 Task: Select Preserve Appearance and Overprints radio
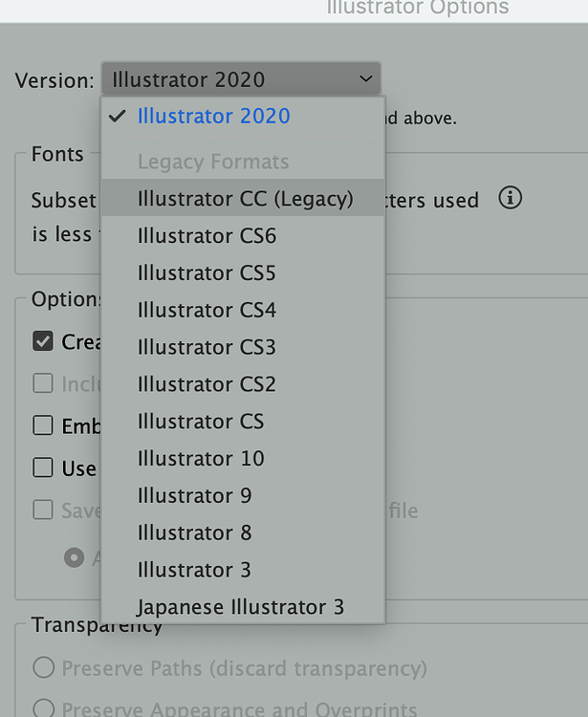pos(44,707)
